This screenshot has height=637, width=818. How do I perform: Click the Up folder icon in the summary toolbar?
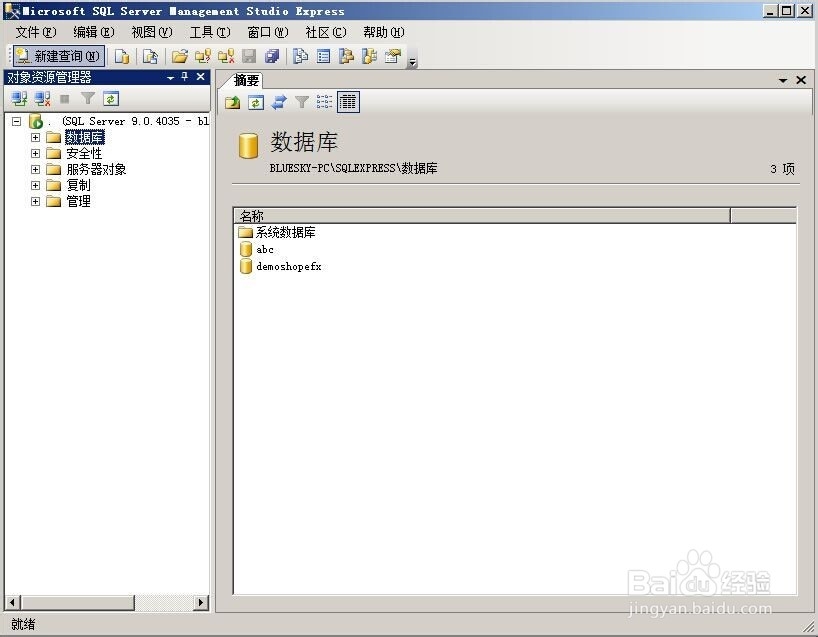[x=232, y=102]
